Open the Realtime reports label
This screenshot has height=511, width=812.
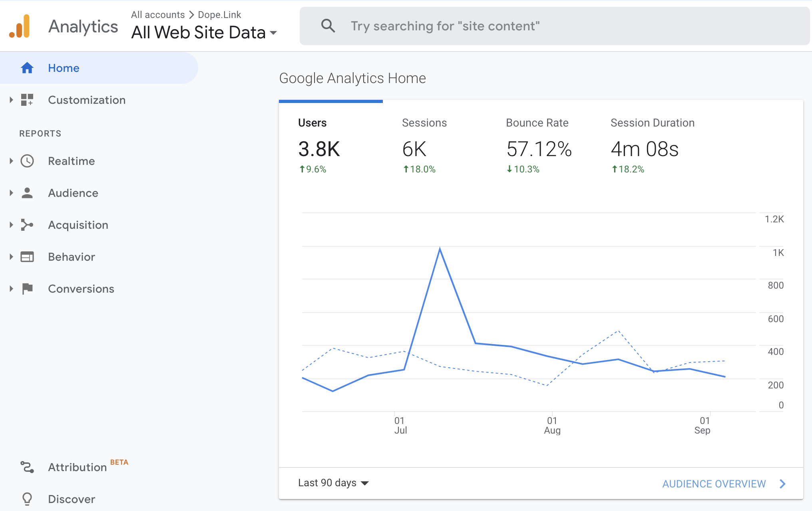coord(72,161)
